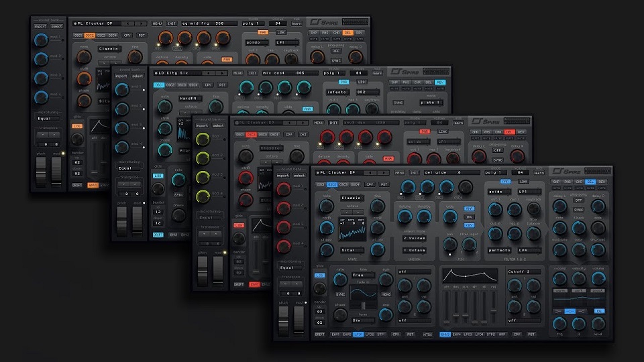This screenshot has height=362, width=644.
Task: Open HardFM oscillator mode in LD City Six window
Action: pos(190,99)
